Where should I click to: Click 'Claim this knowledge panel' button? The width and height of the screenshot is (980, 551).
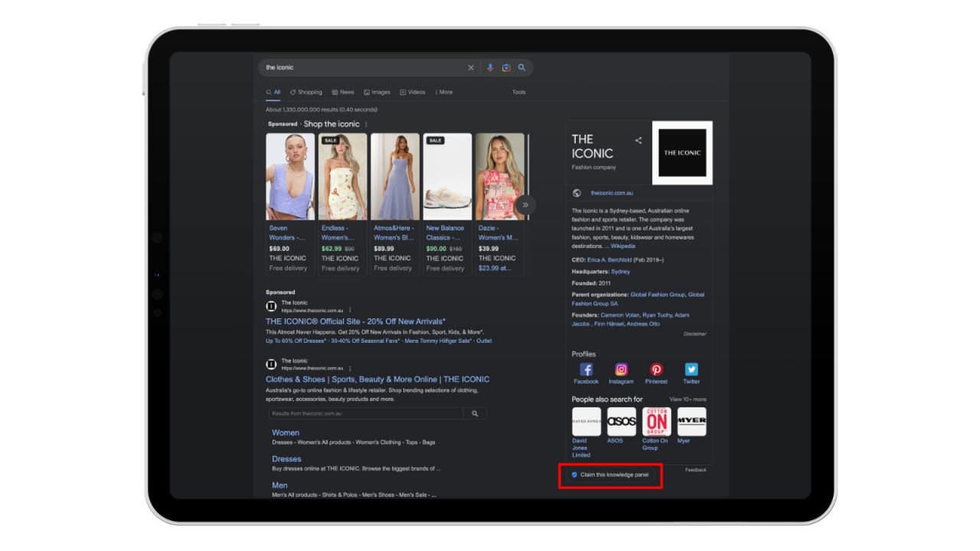point(610,474)
